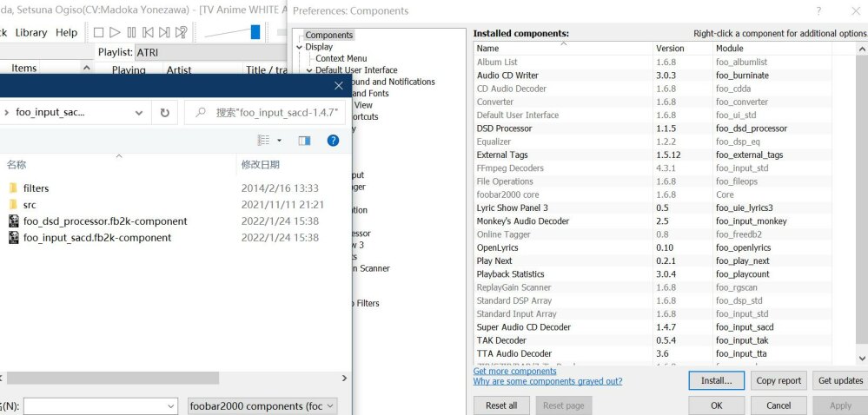Click the Play button in foobar2000 toolbar

[115, 33]
